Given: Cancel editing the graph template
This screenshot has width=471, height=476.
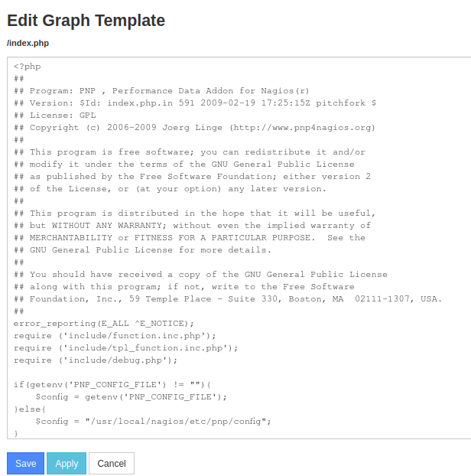Looking at the screenshot, I should pyautogui.click(x=111, y=463).
